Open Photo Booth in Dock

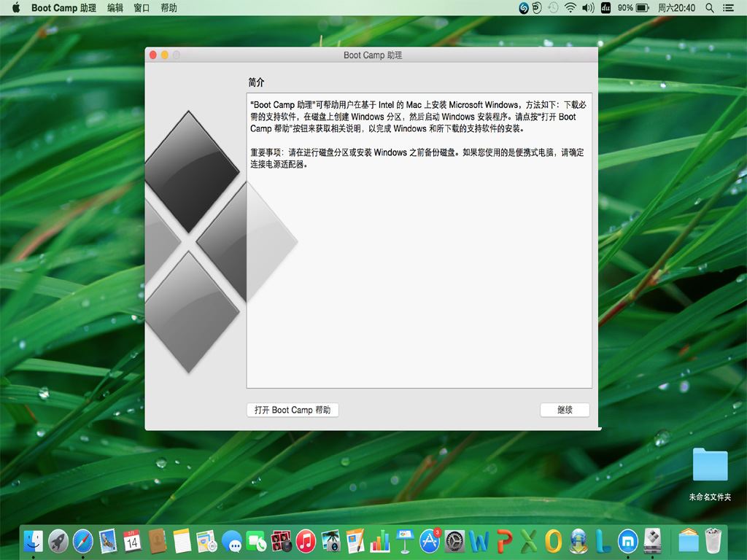pos(281,541)
